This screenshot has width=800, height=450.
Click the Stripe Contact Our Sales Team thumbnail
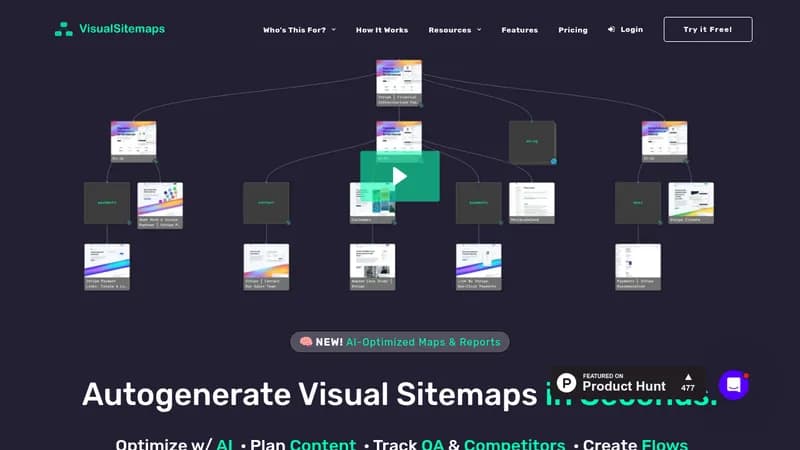point(266,267)
